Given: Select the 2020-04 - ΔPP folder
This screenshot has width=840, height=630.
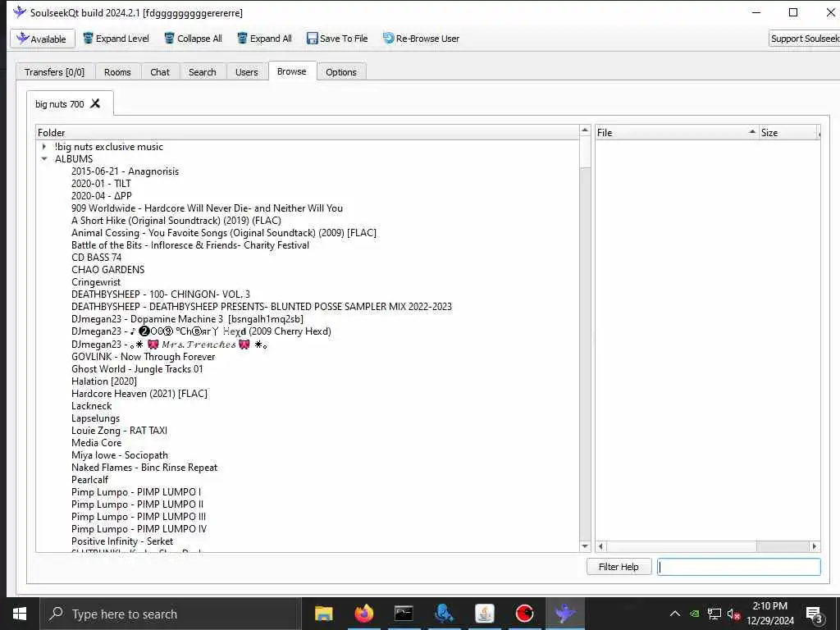Looking at the screenshot, I should click(102, 196).
